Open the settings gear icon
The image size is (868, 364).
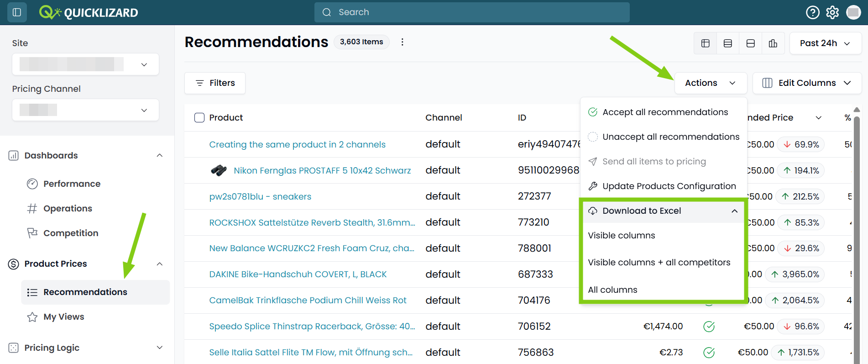tap(832, 12)
